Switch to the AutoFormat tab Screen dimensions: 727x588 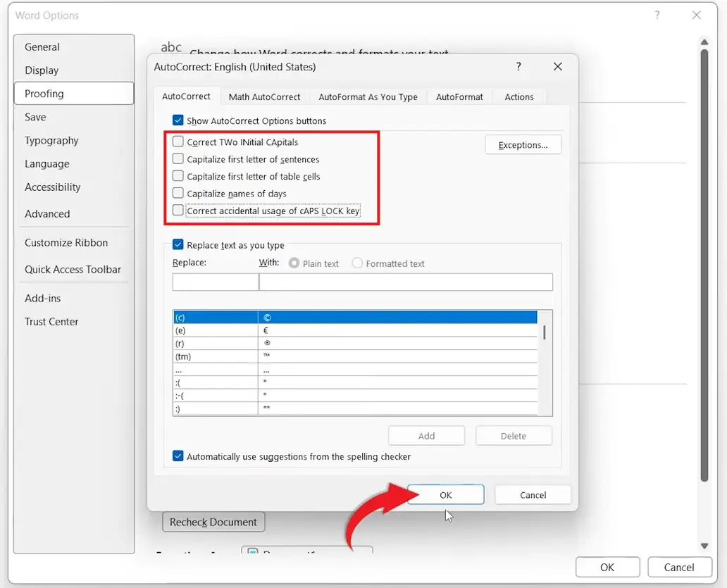pyautogui.click(x=459, y=97)
